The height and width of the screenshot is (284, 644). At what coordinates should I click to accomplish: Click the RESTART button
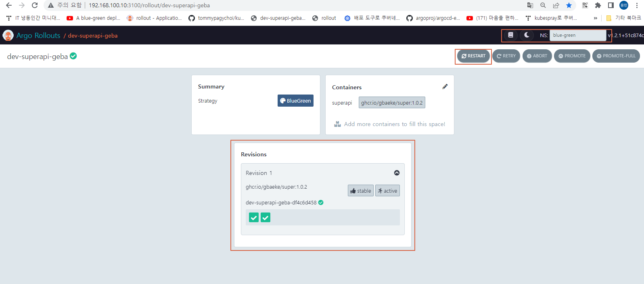click(x=474, y=56)
